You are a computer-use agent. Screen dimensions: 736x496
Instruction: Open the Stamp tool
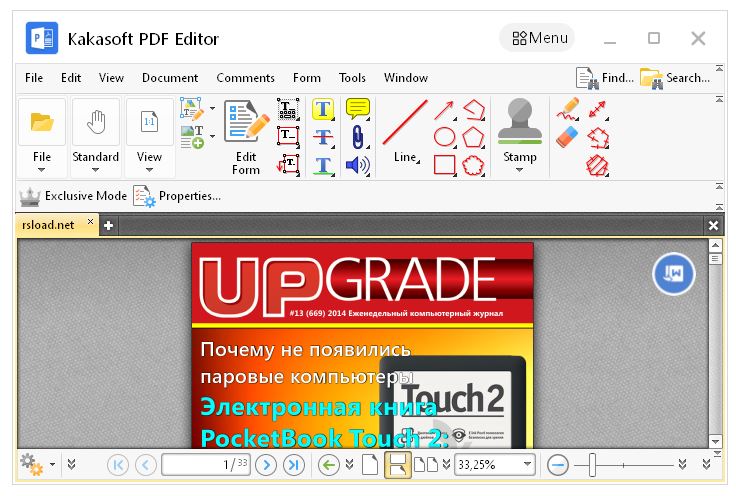520,131
